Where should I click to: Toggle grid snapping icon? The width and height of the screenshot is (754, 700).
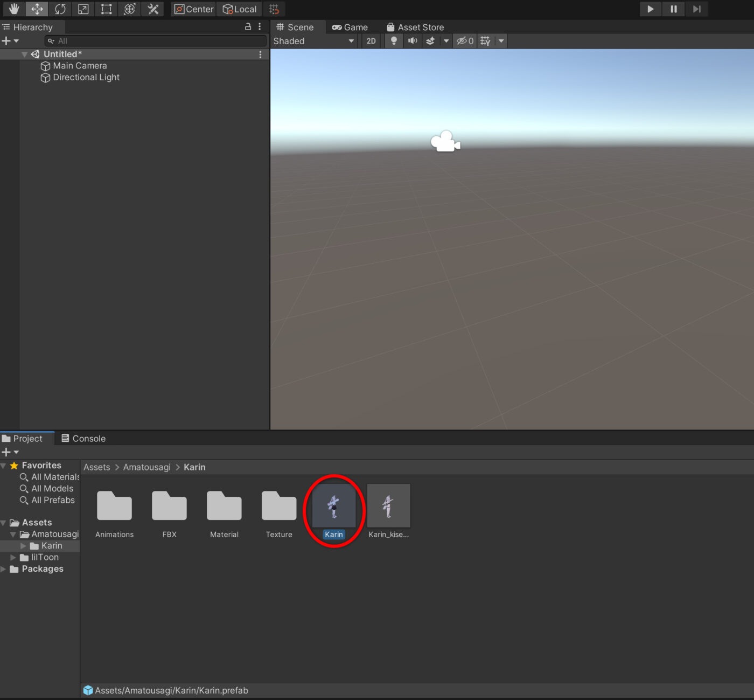coord(274,9)
